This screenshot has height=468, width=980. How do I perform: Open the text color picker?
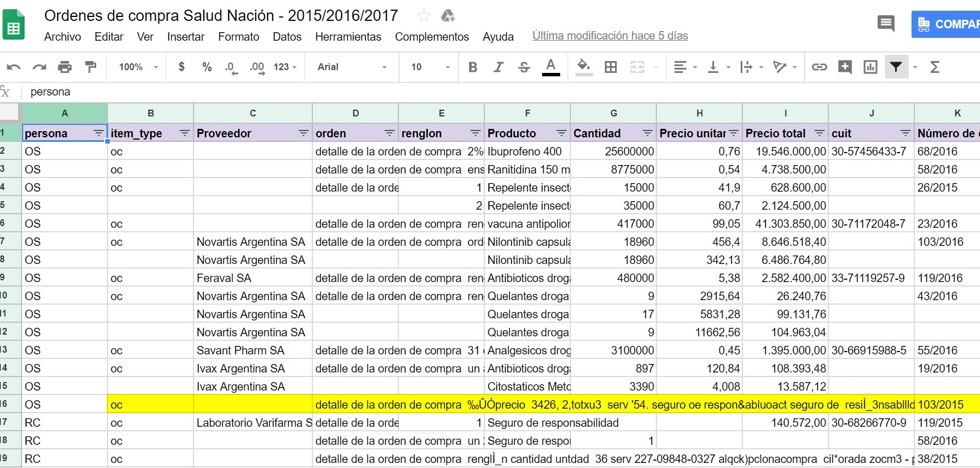tap(551, 67)
